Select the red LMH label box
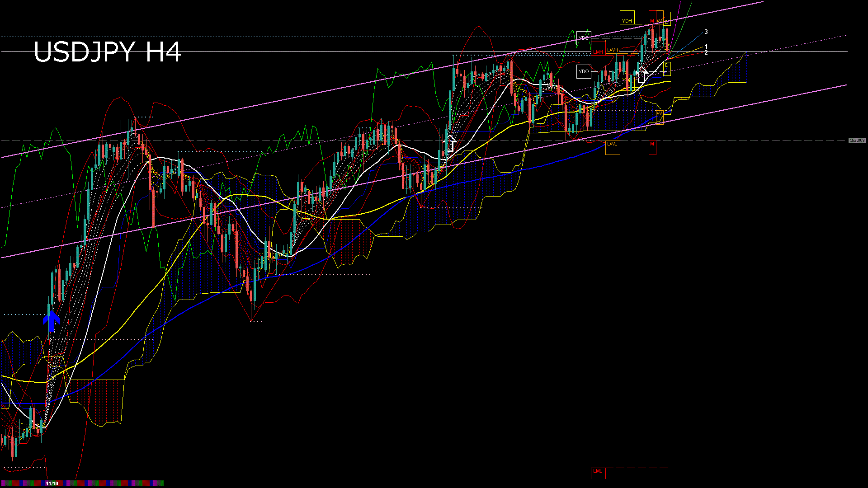This screenshot has height=488, width=868. 598,52
